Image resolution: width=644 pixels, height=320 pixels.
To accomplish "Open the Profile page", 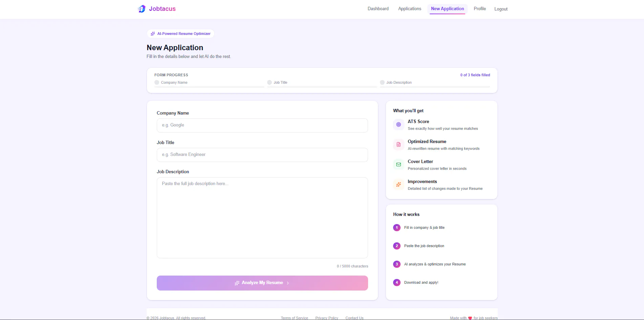I will [x=480, y=9].
